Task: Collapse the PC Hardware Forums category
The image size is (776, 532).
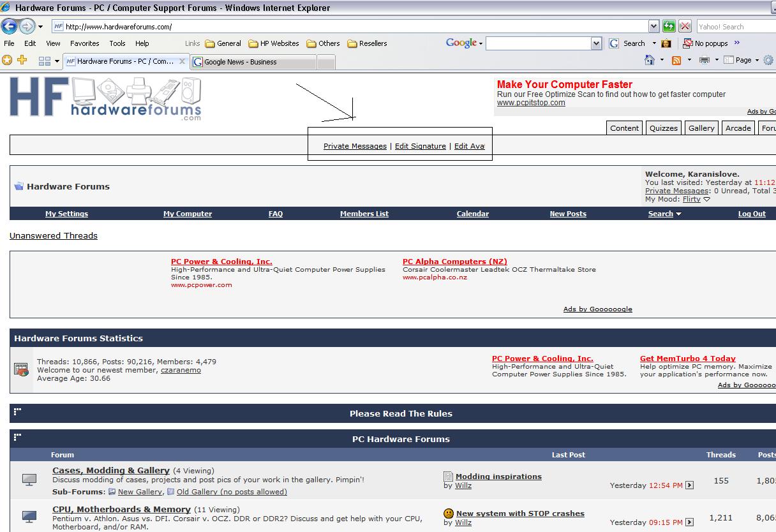Action: [x=17, y=437]
